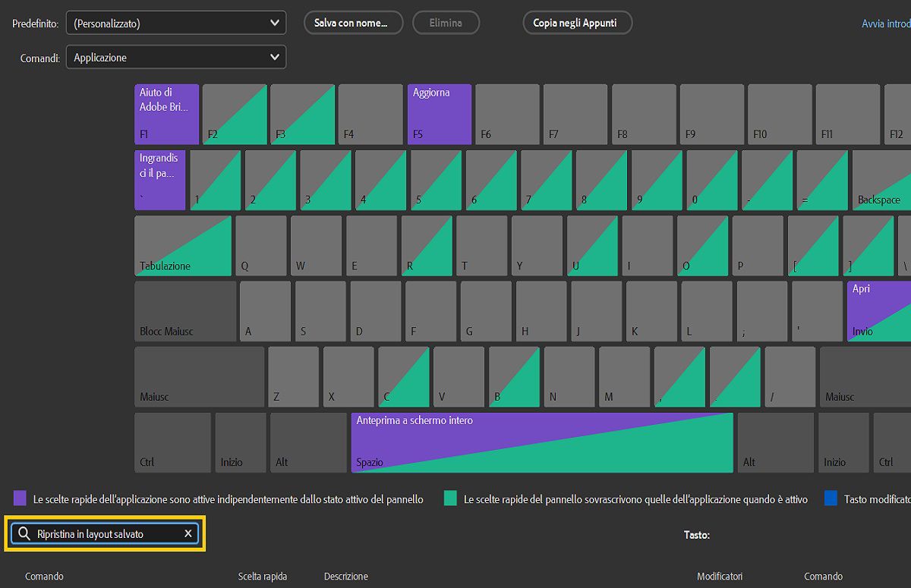Select the F1 Aiuto di Adobe Bridge key
911x588 pixels.
coord(166,114)
